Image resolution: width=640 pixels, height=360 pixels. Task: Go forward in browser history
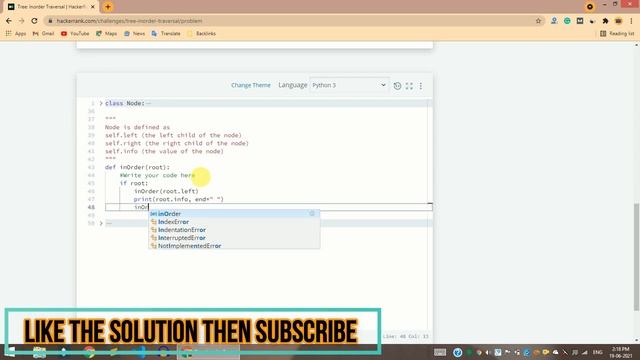click(x=22, y=21)
